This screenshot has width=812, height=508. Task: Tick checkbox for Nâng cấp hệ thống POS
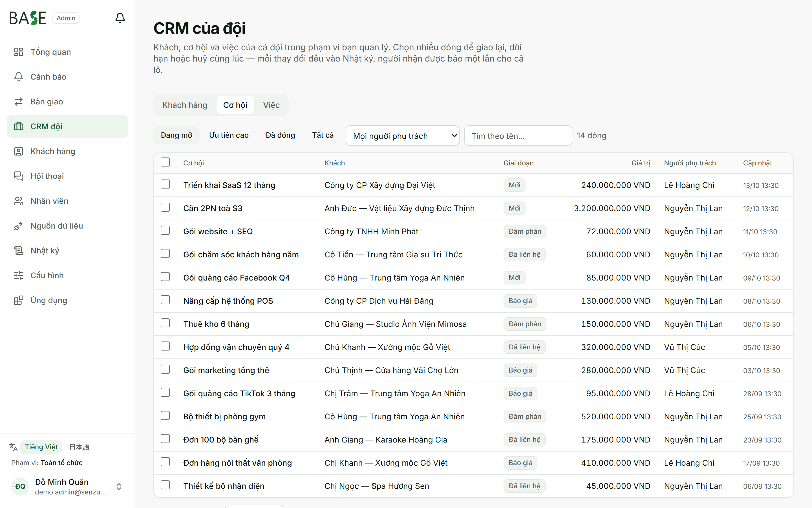(165, 300)
